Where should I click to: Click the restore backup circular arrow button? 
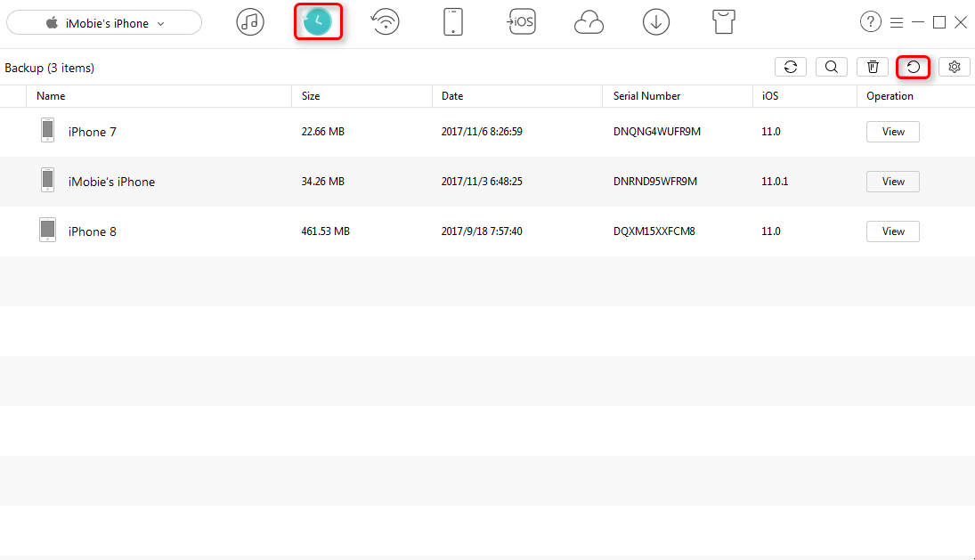click(x=914, y=67)
